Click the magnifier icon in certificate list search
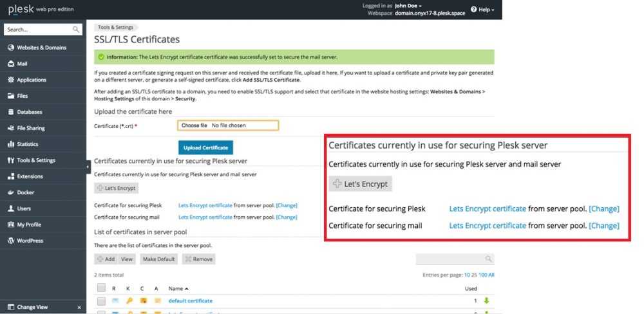 488,259
